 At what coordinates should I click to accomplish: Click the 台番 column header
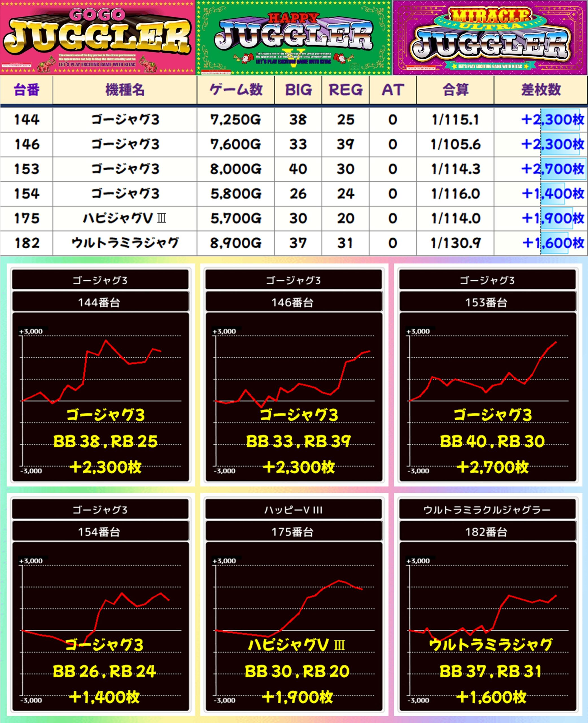27,90
